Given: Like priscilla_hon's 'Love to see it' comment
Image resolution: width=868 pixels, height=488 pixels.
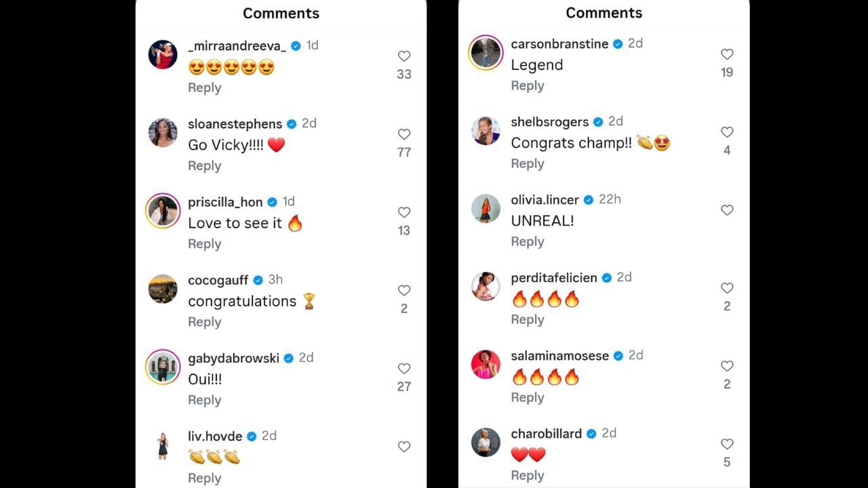Looking at the screenshot, I should click(x=404, y=212).
